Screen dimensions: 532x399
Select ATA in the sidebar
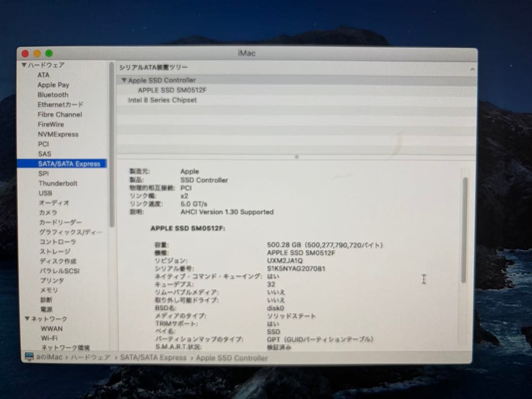[x=43, y=75]
